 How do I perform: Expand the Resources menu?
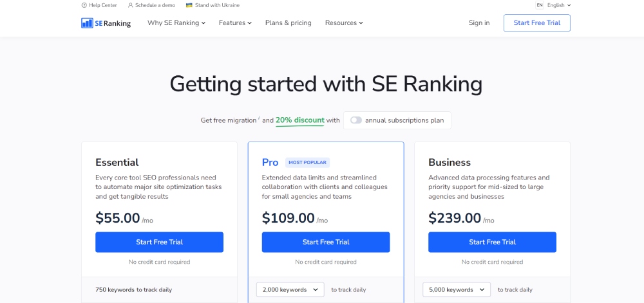click(x=344, y=23)
